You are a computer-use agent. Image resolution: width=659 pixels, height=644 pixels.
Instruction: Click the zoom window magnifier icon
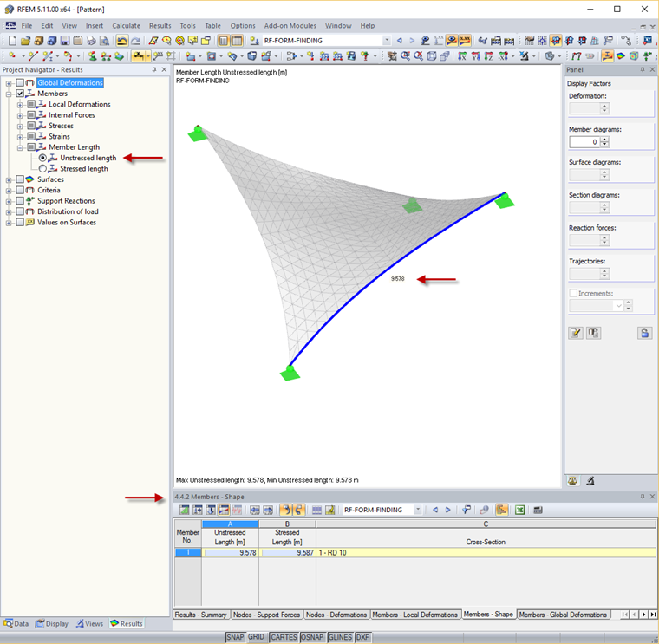pyautogui.click(x=405, y=55)
